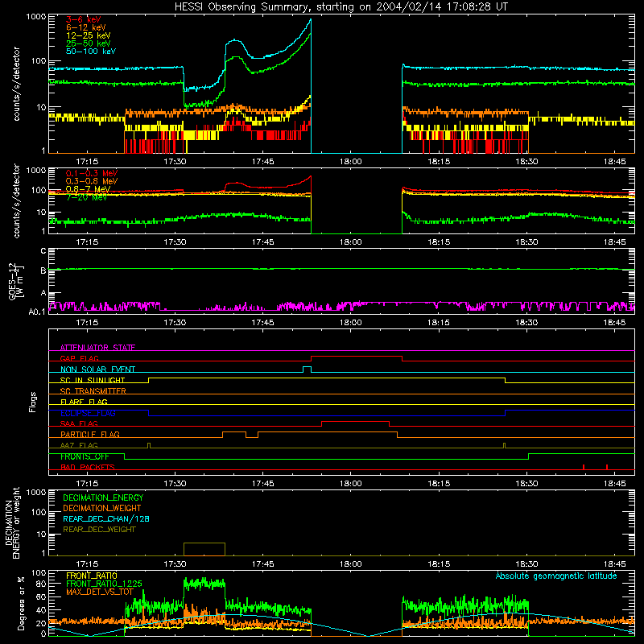Image resolution: width=644 pixels, height=644 pixels.
Task: Click the Degrees or % axis label
Action: [x=21, y=603]
